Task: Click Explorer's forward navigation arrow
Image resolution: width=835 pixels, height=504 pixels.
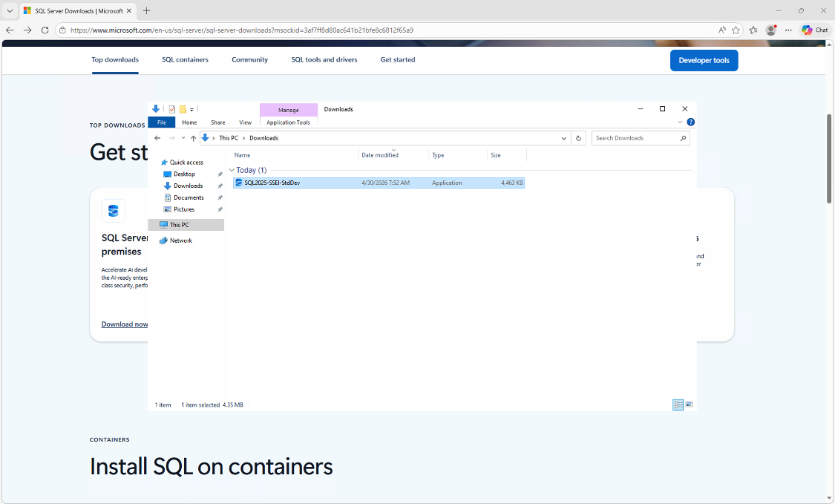Action: 171,138
